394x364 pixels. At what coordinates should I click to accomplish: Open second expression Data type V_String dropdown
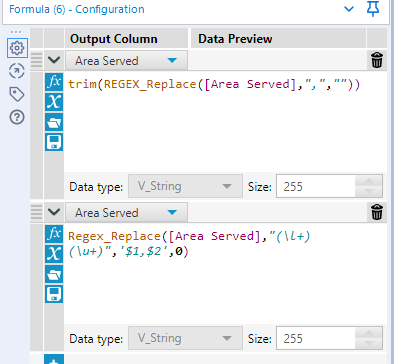pos(185,338)
